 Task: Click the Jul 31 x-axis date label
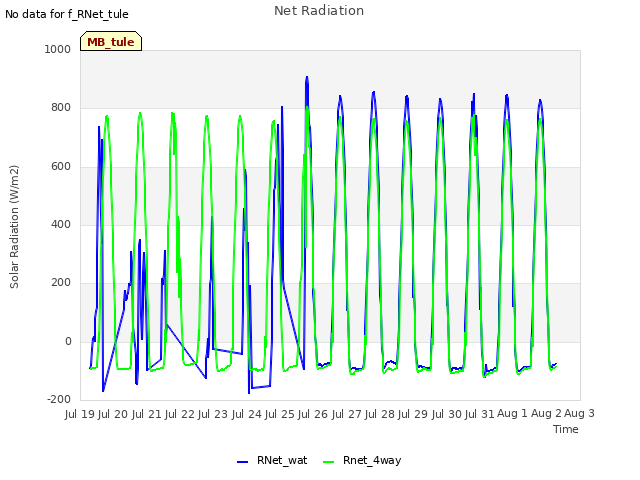click(480, 414)
